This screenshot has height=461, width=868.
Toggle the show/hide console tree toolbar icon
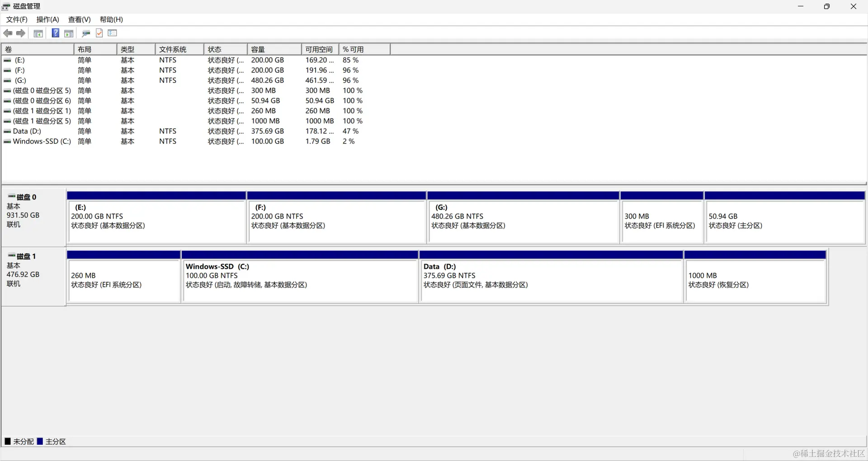[x=38, y=33]
